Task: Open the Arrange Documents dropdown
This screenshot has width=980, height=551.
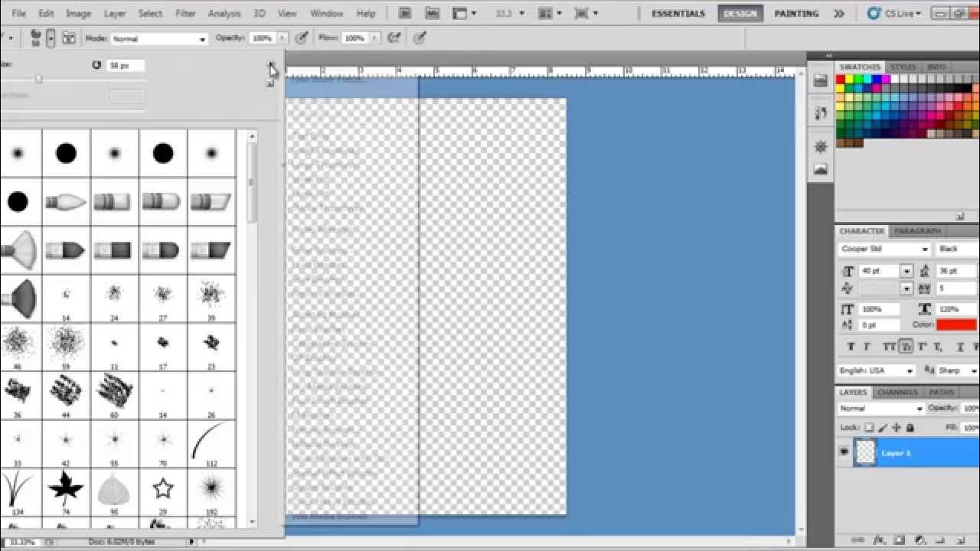Action: point(550,14)
